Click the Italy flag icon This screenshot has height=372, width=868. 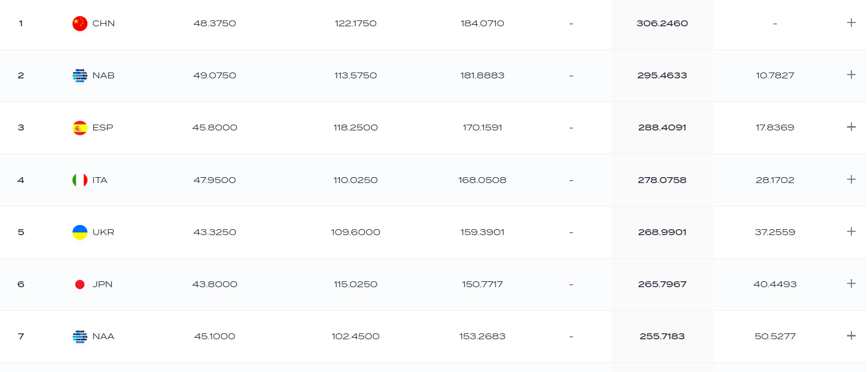(x=80, y=180)
